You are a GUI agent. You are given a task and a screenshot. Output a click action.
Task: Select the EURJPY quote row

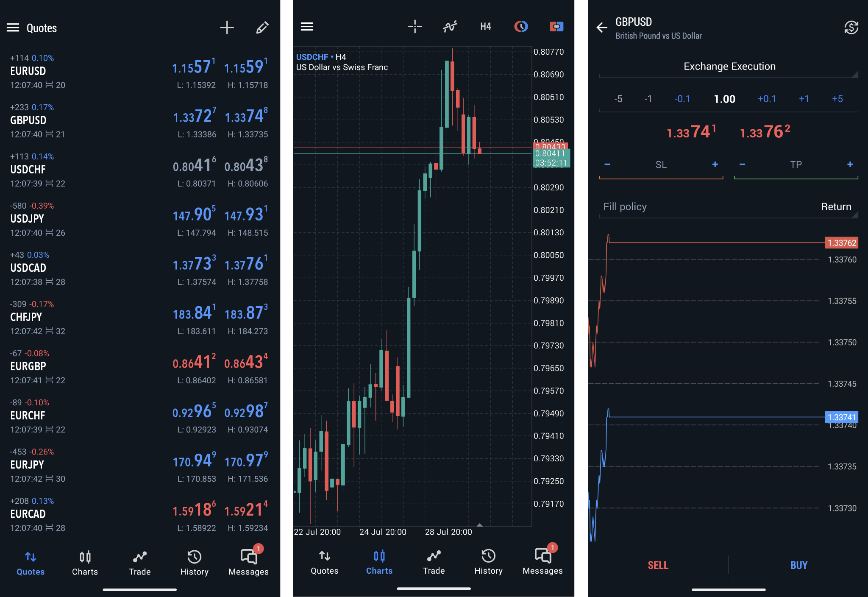(x=140, y=465)
